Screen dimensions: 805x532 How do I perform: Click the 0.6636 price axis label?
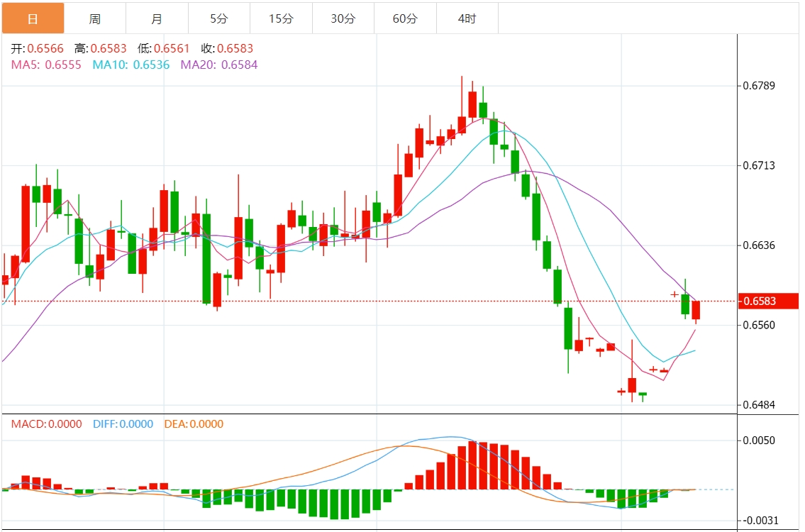click(760, 245)
